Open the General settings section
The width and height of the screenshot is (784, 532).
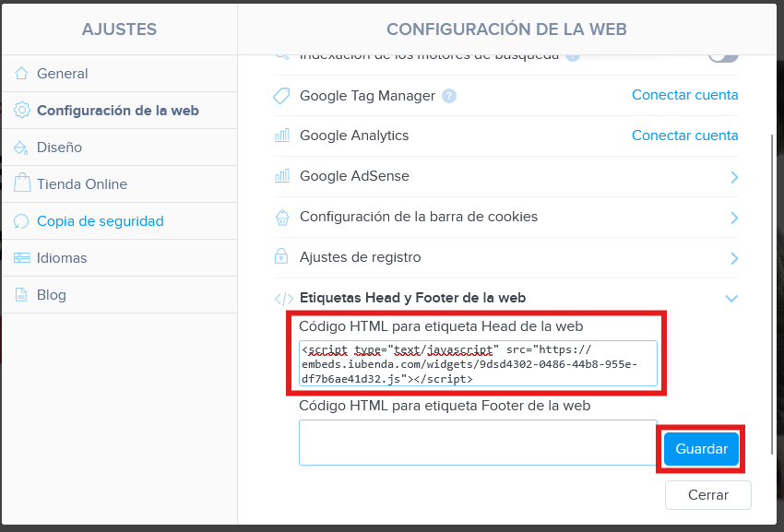(120, 74)
